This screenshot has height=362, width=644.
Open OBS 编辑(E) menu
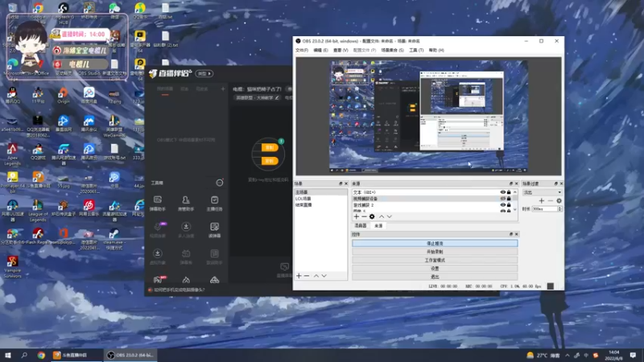point(320,50)
